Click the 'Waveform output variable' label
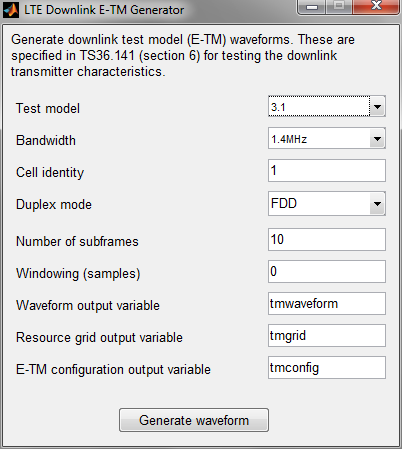402x449 pixels. click(x=88, y=305)
